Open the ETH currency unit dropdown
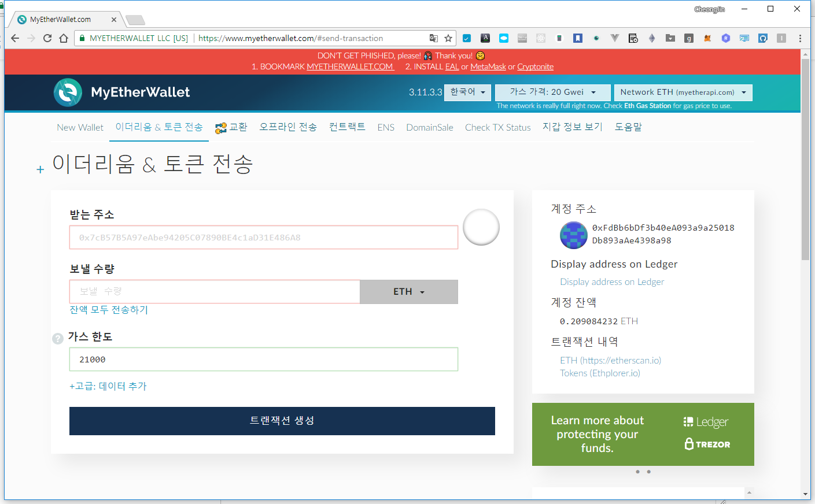This screenshot has width=815, height=504. [409, 292]
